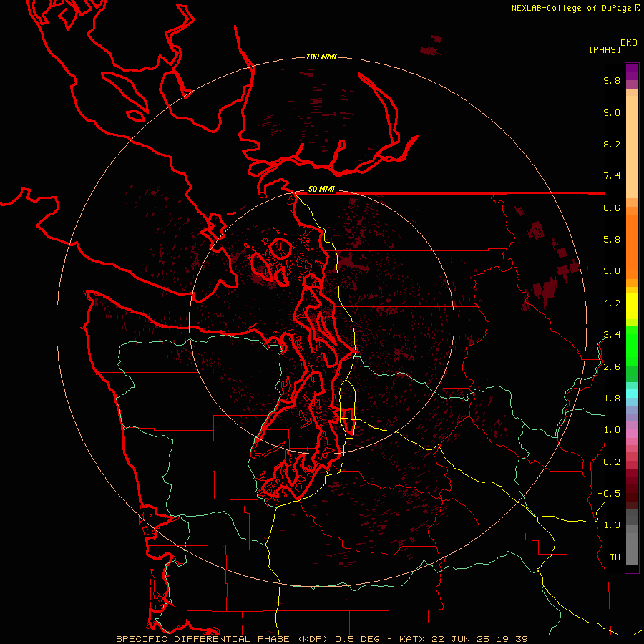This screenshot has width=644, height=644.
Task: Click the bright green legend band
Action: 632,345
